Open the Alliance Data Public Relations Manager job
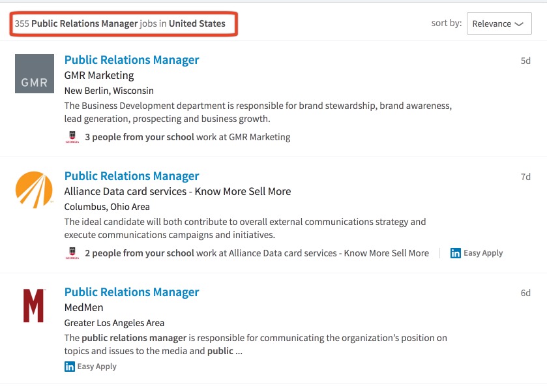Viewport: 547px width, 392px height. click(132, 176)
